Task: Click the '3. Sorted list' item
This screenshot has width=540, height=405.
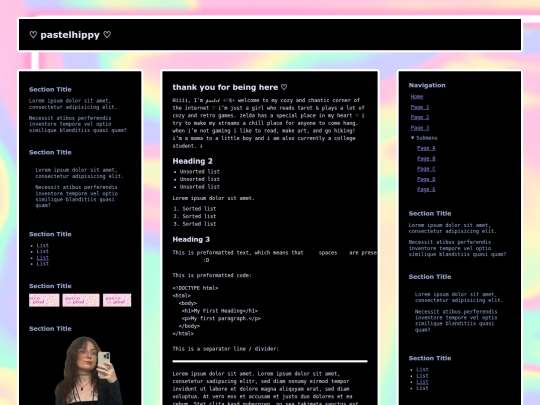Action: [x=195, y=224]
